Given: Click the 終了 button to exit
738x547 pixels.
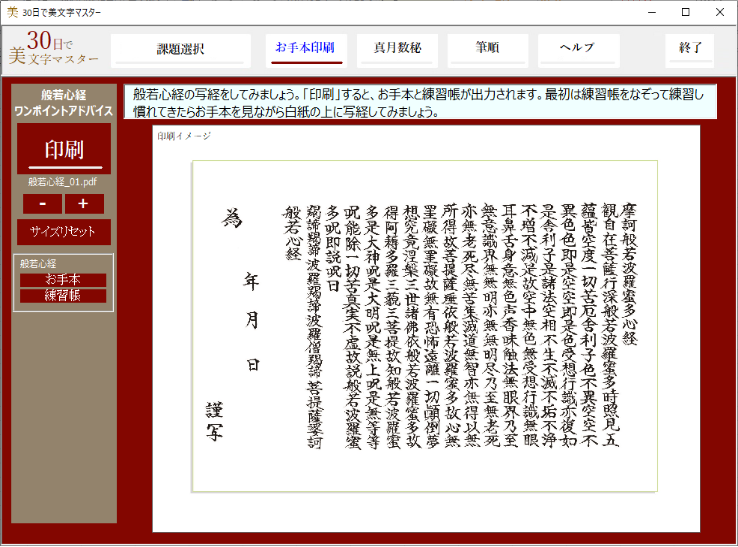Looking at the screenshot, I should [690, 48].
